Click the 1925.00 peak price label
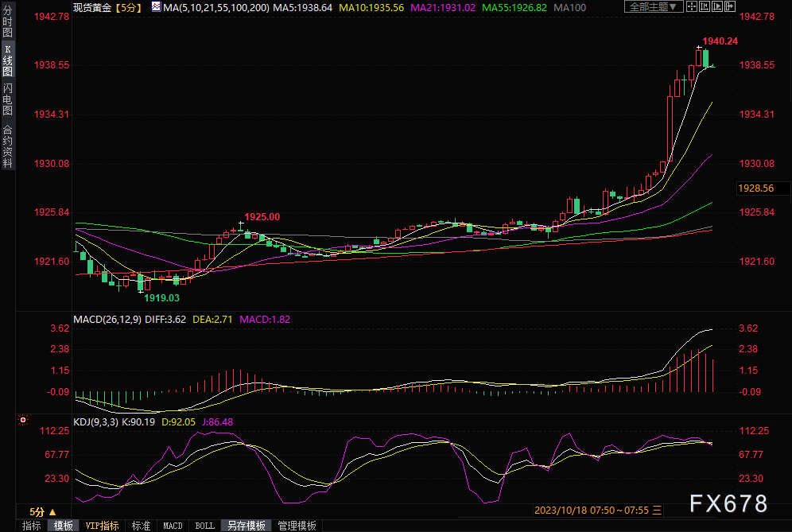Viewport: 792px width, 532px height. [262, 217]
